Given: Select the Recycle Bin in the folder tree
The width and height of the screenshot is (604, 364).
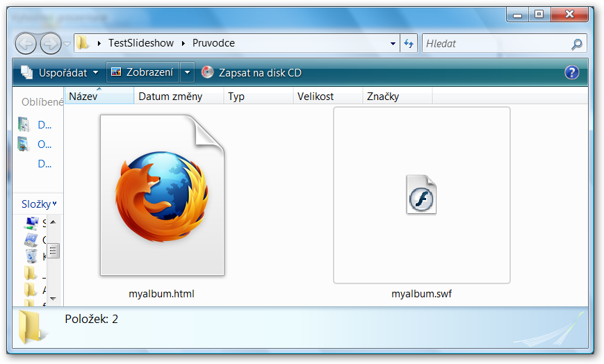Looking at the screenshot, I should (31, 256).
